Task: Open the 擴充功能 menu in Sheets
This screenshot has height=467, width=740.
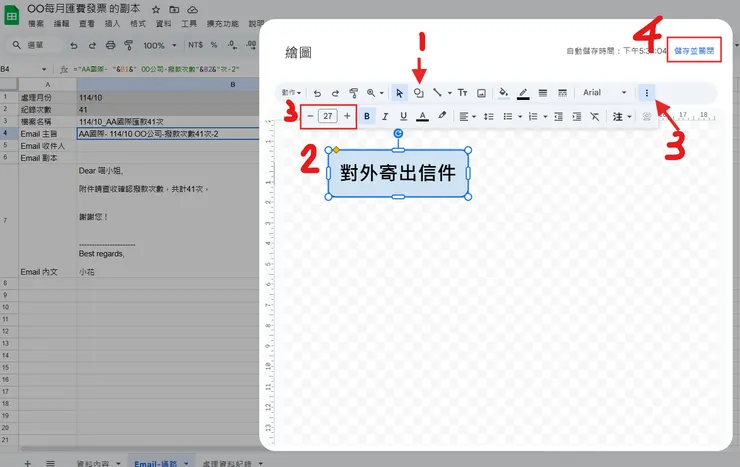Action: (222, 24)
